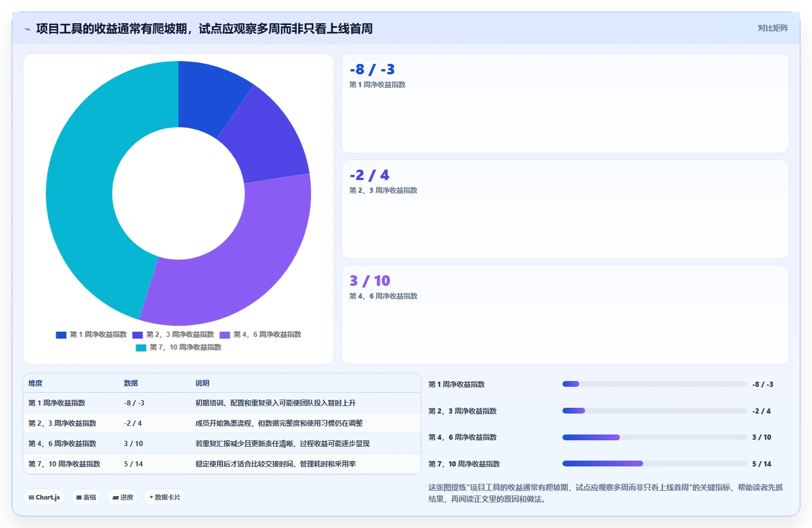812x528 pixels.
Task: Click progress bar for 第 2，3 周净收益指数
Action: 655,411
